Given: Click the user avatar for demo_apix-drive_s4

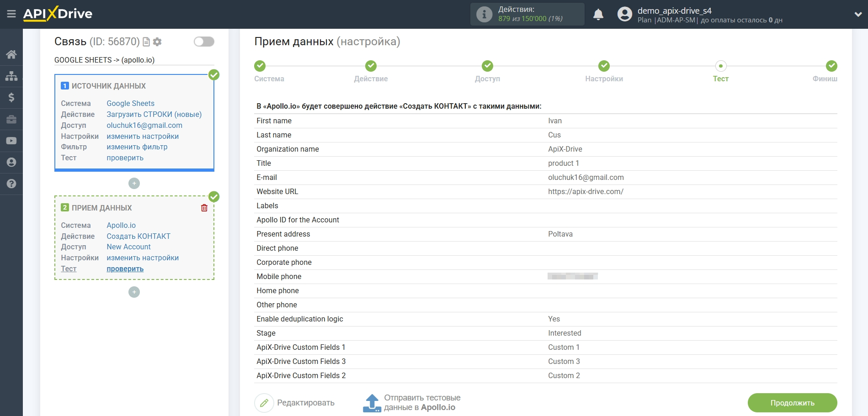Looking at the screenshot, I should (x=624, y=14).
